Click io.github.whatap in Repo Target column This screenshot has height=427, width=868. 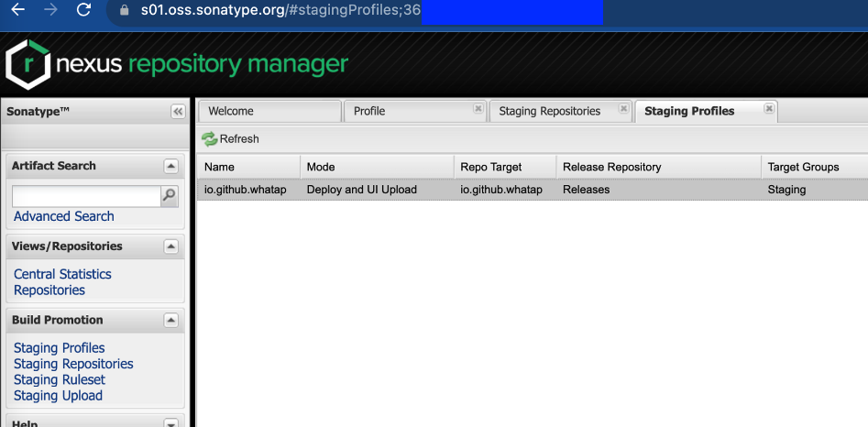(x=501, y=190)
